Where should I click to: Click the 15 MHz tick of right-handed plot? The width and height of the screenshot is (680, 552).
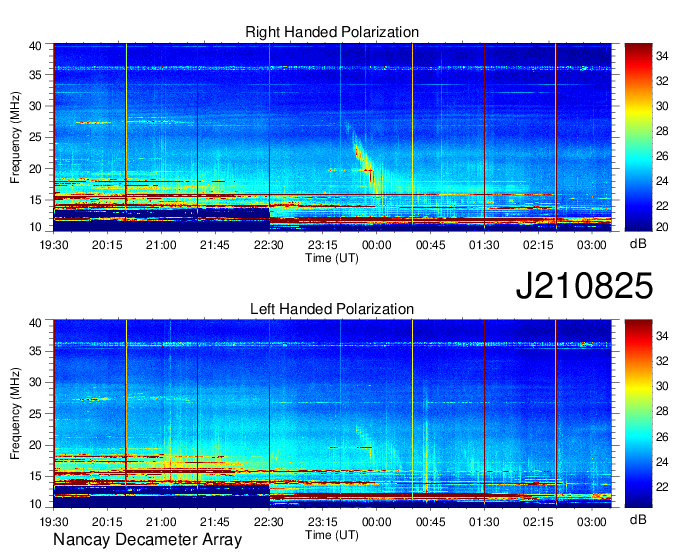point(35,200)
